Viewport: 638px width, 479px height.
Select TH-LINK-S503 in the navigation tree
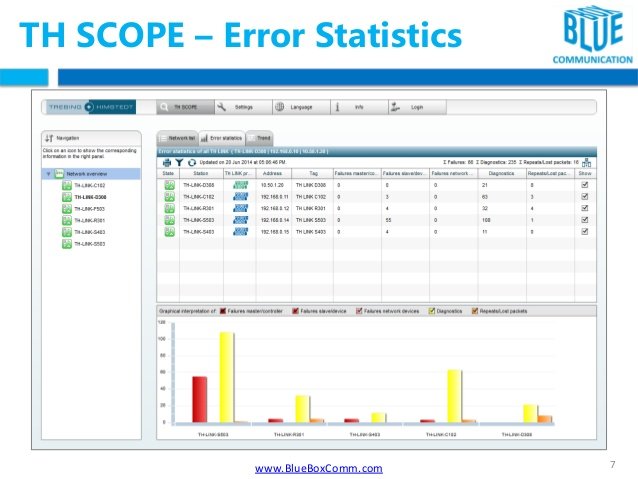[90, 244]
